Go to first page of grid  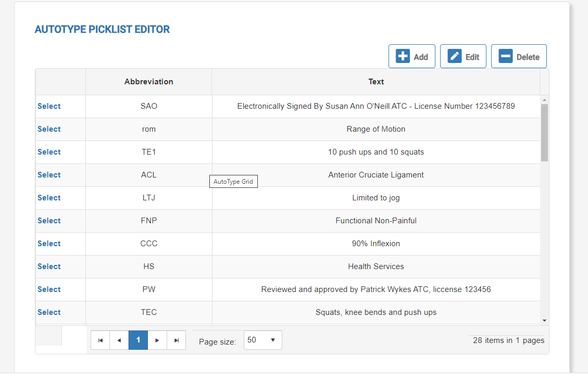point(101,340)
